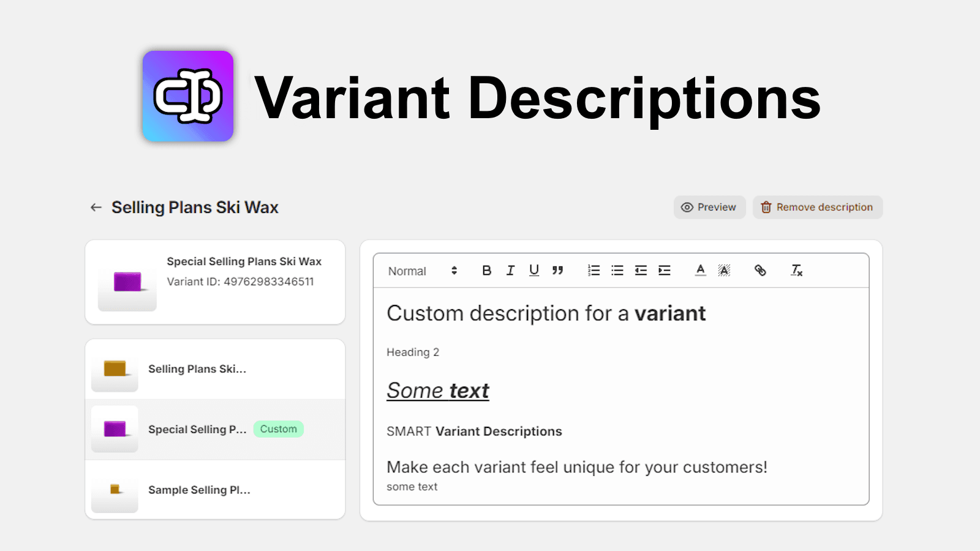980x551 pixels.
Task: Apply bold formatting in the editor
Action: pyautogui.click(x=486, y=270)
